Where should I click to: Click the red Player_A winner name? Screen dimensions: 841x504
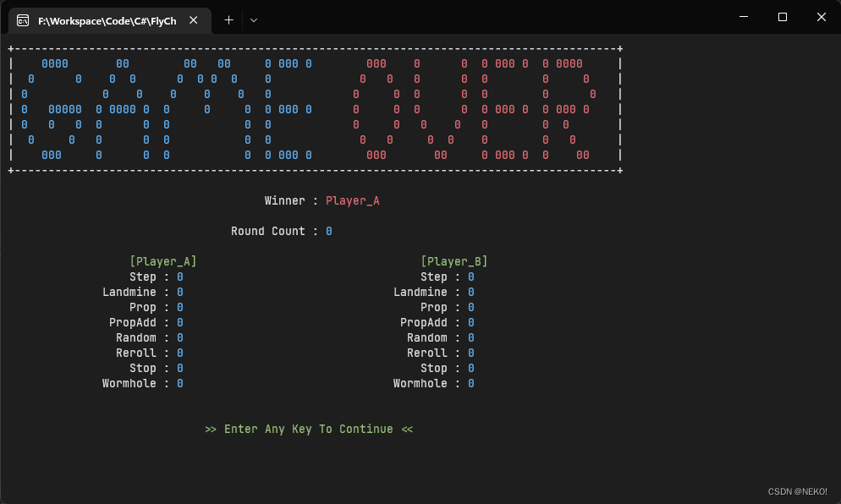pos(352,200)
